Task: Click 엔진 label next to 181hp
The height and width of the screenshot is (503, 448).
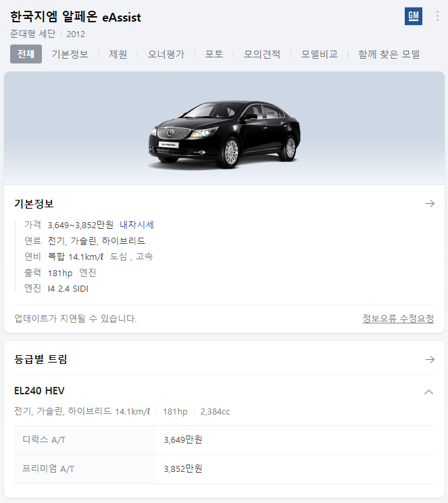Action: (x=88, y=273)
